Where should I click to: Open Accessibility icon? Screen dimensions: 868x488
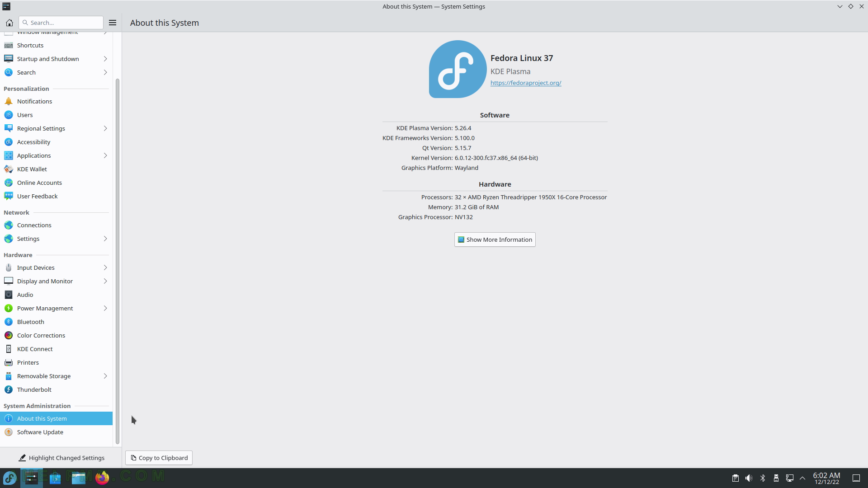(x=9, y=142)
